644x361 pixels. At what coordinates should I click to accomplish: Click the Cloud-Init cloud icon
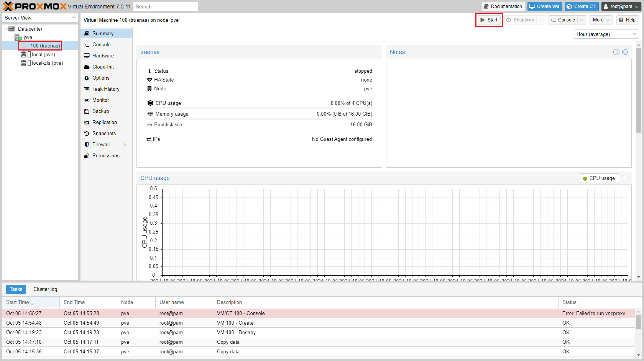[x=87, y=67]
